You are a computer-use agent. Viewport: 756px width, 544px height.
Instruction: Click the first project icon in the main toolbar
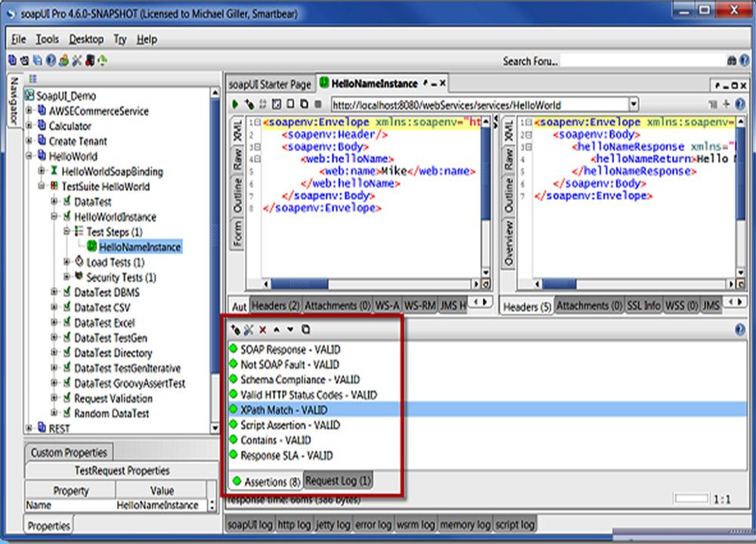[12, 60]
